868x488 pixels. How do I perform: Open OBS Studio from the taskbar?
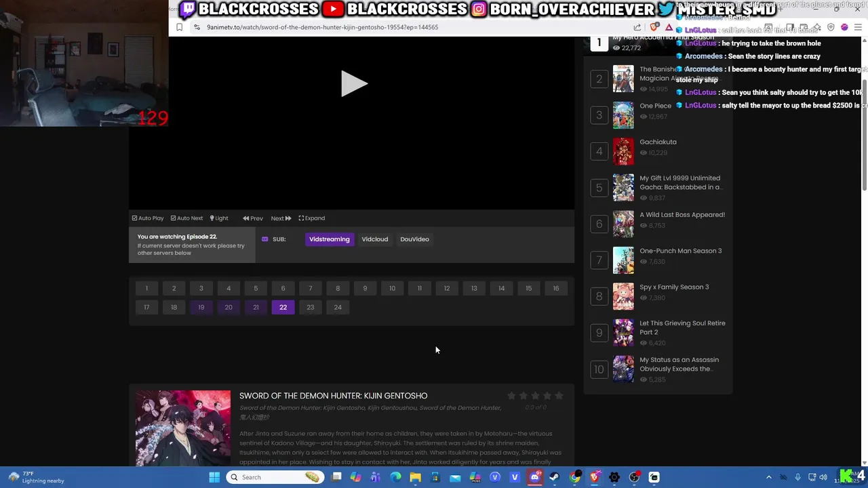(x=634, y=477)
